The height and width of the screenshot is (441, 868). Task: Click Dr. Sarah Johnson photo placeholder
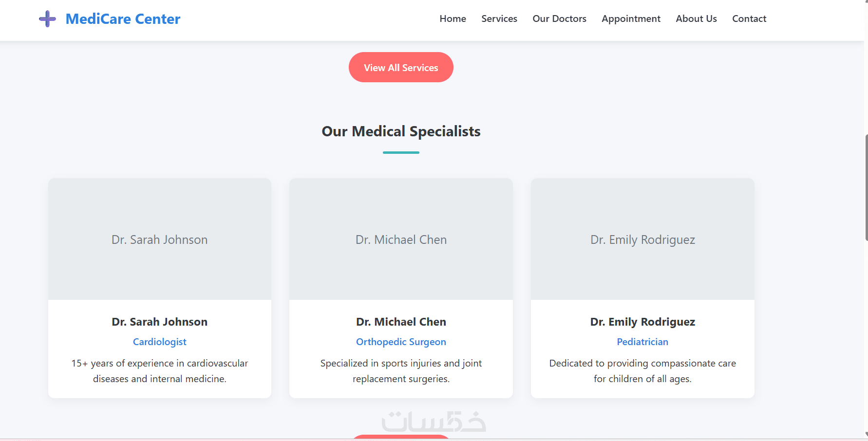click(160, 239)
